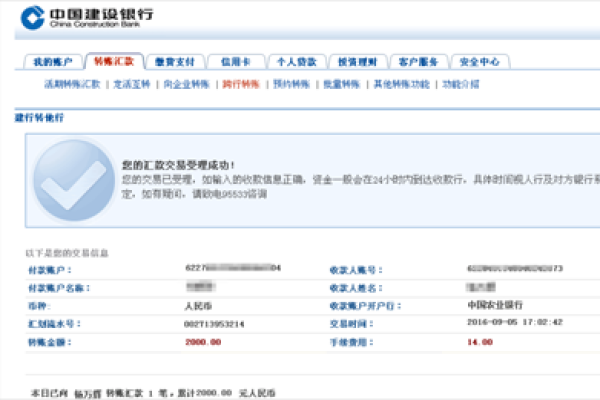The image size is (600, 400).
Task: Click the 交易时间 label
Action: click(x=351, y=324)
